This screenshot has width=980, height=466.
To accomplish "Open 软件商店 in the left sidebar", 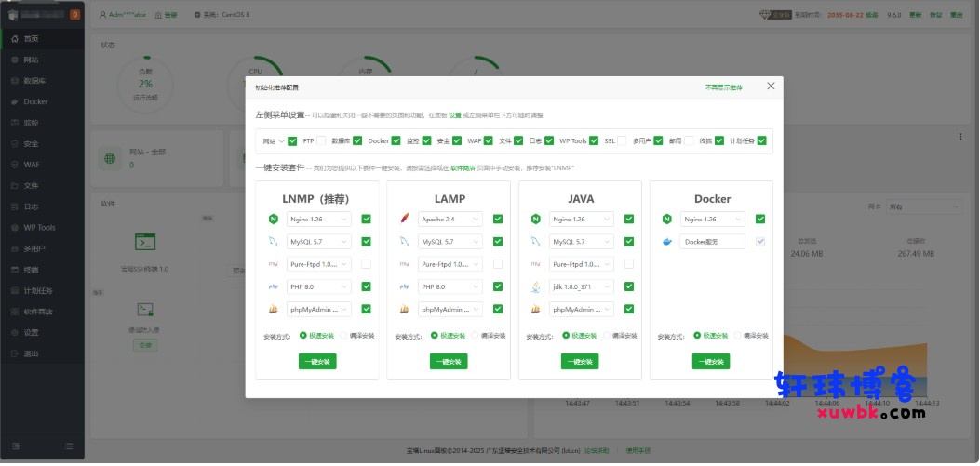I will pos(43,312).
